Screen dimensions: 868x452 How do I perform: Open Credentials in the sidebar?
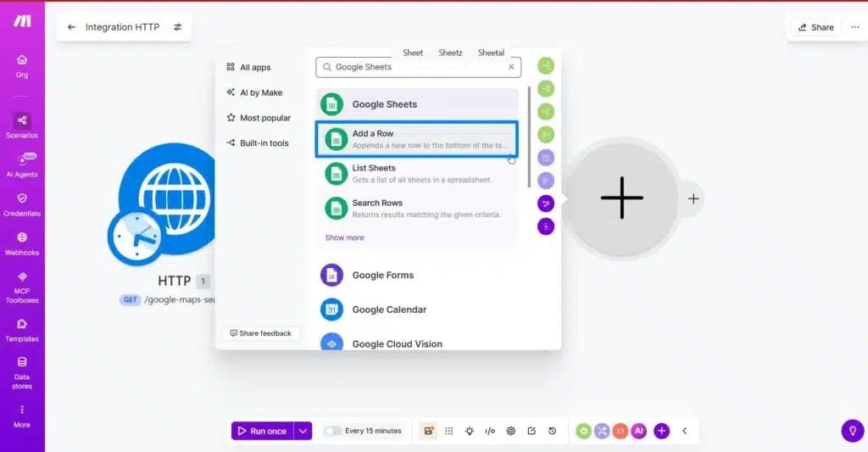pyautogui.click(x=21, y=204)
